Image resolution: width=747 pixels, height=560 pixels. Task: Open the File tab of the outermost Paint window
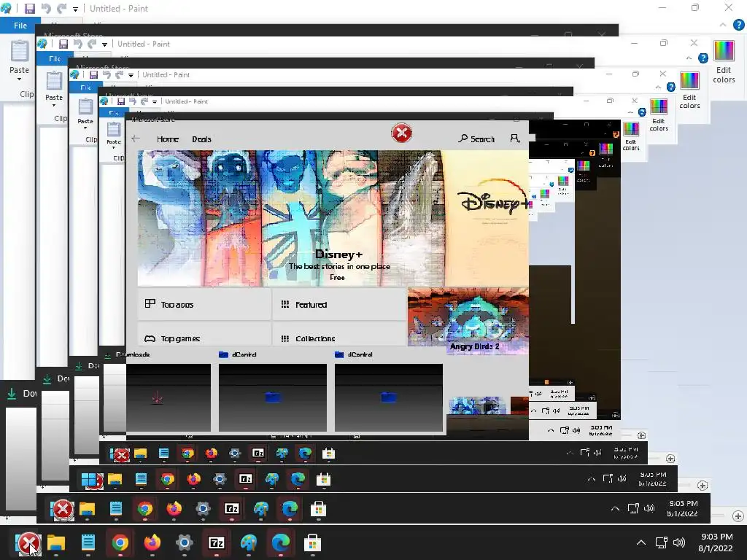pyautogui.click(x=20, y=26)
